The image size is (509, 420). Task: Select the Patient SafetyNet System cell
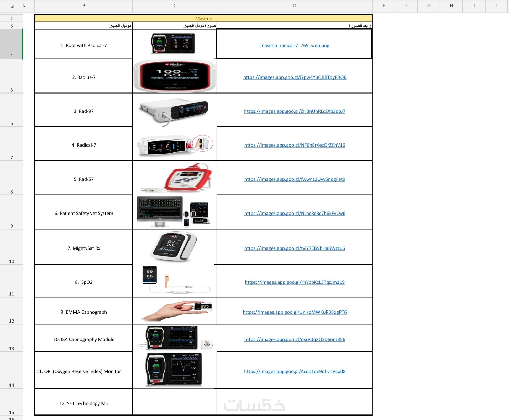[83, 213]
